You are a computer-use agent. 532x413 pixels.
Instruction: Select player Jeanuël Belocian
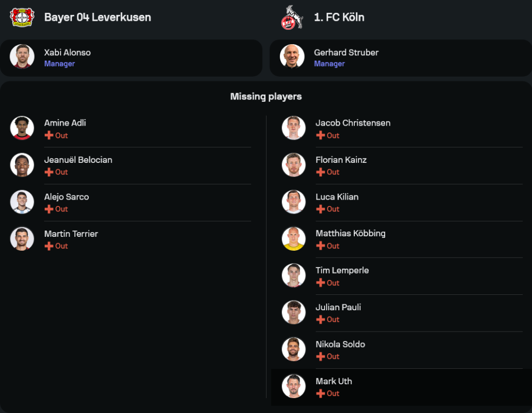click(x=78, y=160)
